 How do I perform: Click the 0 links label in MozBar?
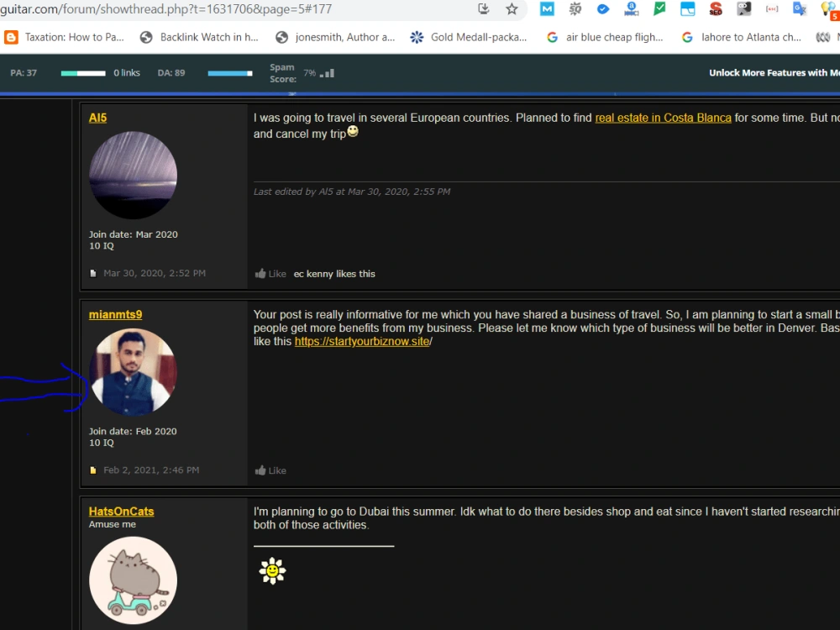(127, 73)
